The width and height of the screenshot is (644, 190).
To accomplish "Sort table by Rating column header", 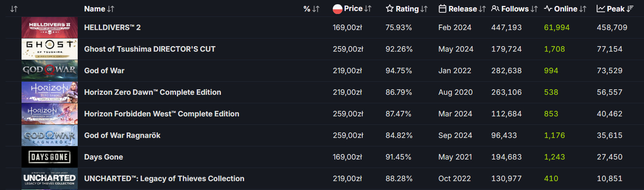I will click(x=407, y=8).
